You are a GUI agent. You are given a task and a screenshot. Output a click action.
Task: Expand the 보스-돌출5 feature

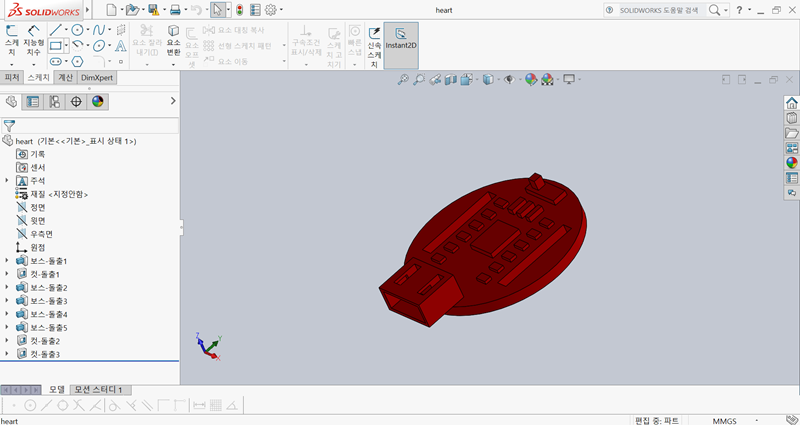7,328
